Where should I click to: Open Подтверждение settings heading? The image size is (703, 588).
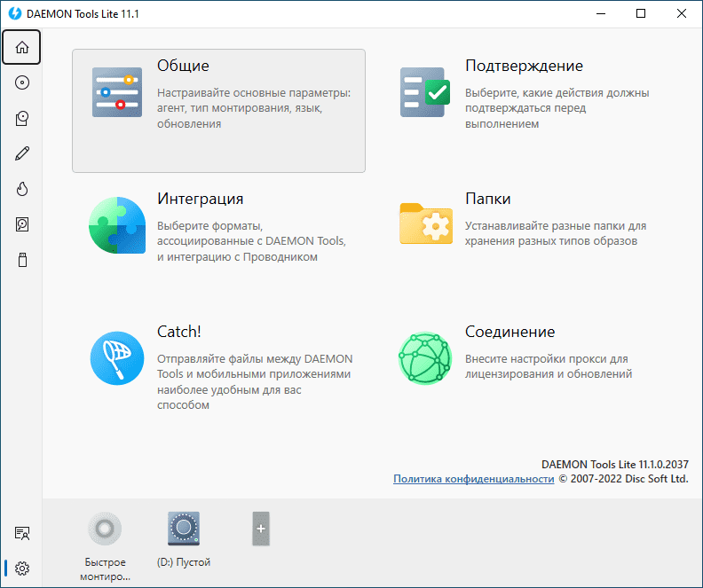[x=524, y=66]
